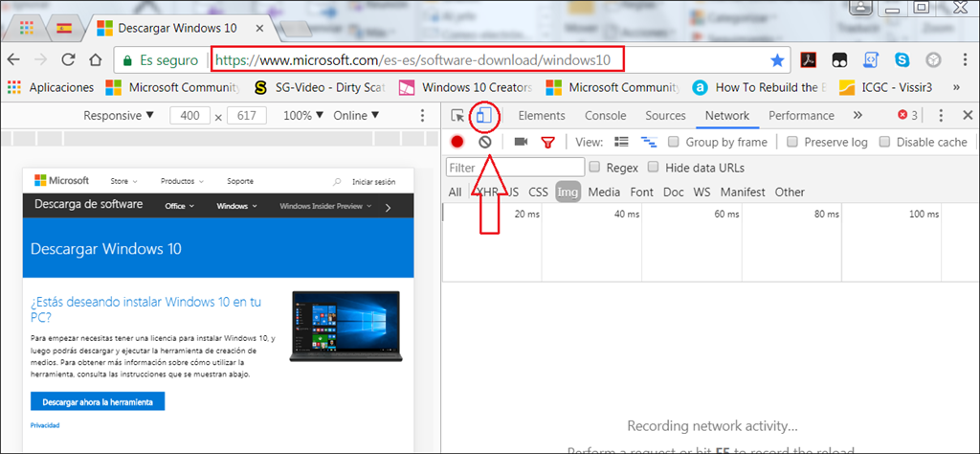
Task: Open the Soporte link
Action: pos(240,181)
